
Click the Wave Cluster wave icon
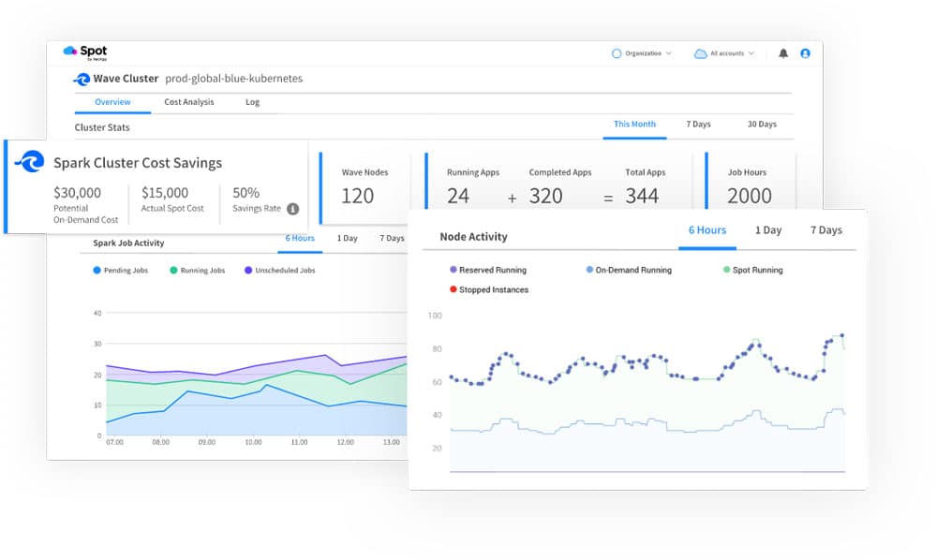point(82,79)
